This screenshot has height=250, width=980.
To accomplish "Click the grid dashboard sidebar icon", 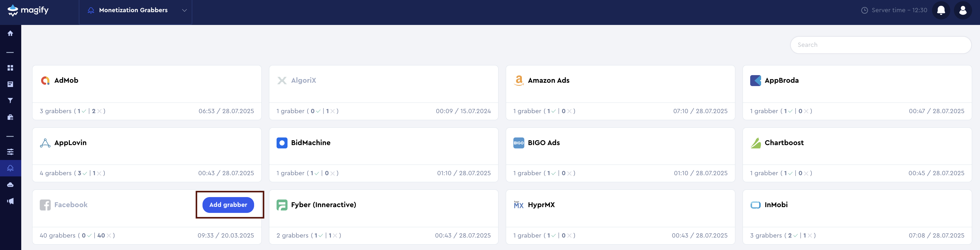I will pyautogui.click(x=10, y=68).
